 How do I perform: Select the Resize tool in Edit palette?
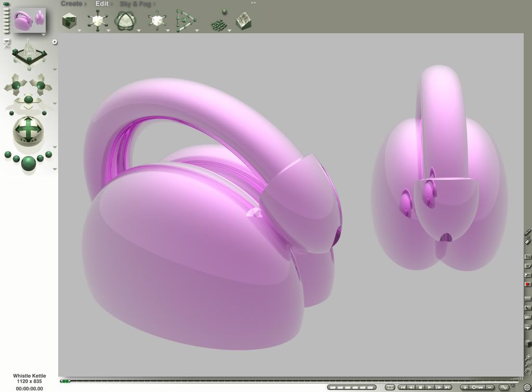97,21
